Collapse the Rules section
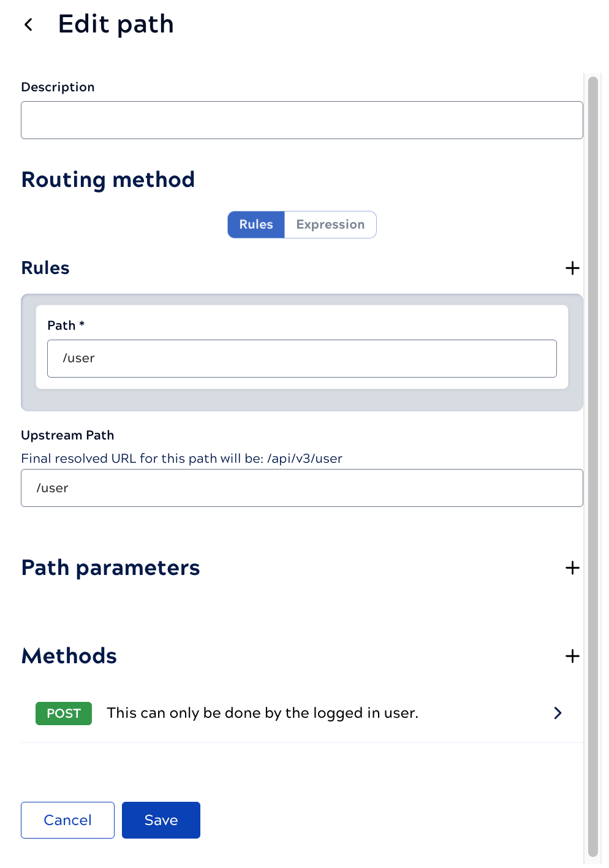This screenshot has height=868, width=609. pos(45,268)
